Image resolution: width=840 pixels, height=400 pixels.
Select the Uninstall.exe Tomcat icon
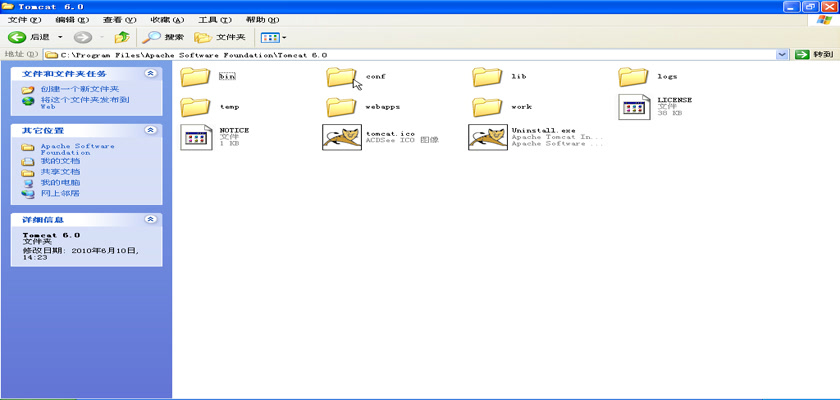coord(488,137)
